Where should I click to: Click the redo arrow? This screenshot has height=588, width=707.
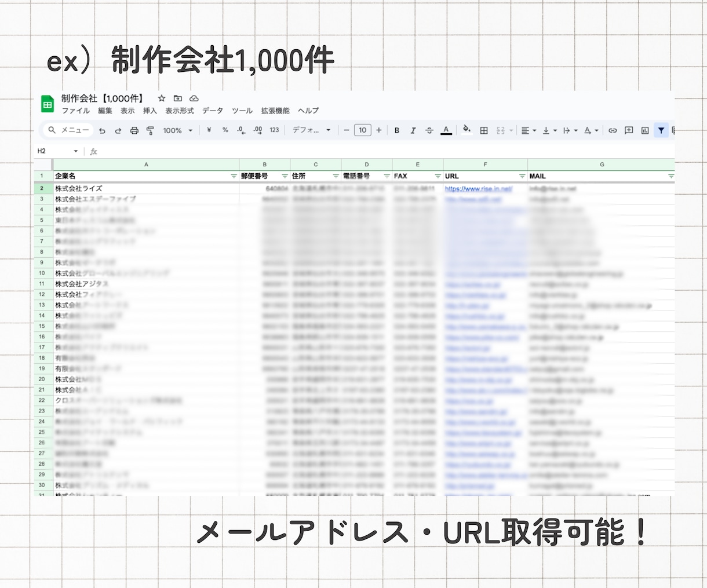(118, 130)
